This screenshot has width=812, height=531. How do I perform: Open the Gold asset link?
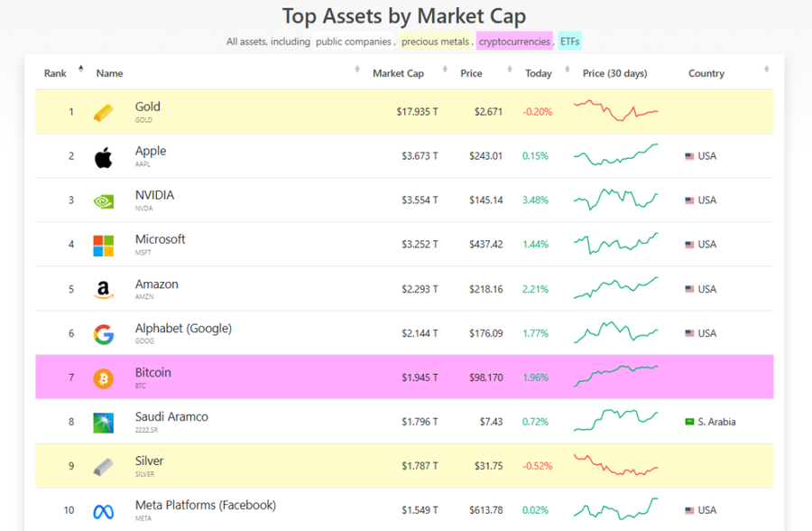(x=148, y=107)
